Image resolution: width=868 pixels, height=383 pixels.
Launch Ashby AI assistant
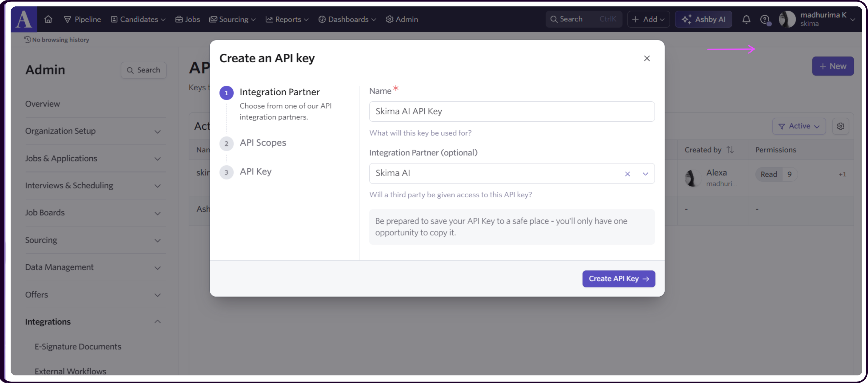click(704, 19)
